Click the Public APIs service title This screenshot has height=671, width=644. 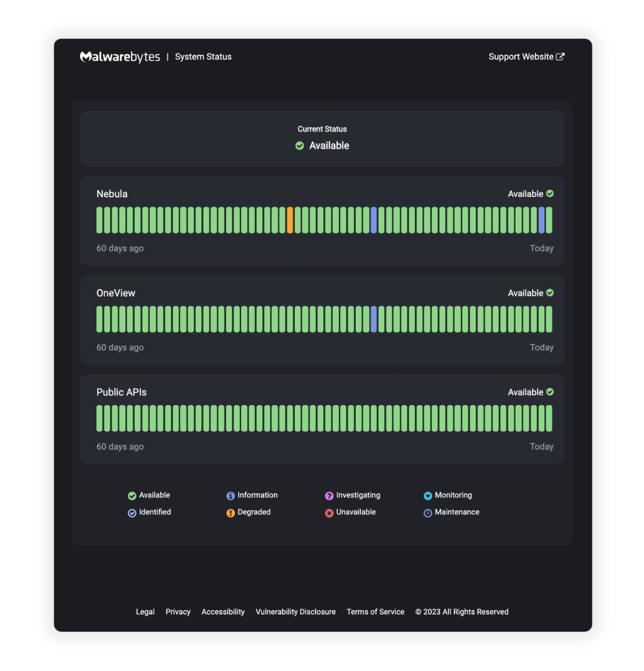point(122,392)
